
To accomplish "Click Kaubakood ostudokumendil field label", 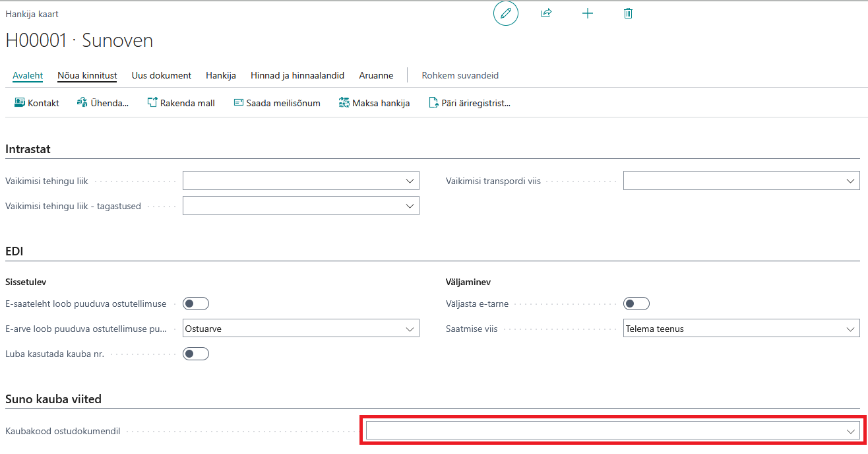I will (63, 431).
